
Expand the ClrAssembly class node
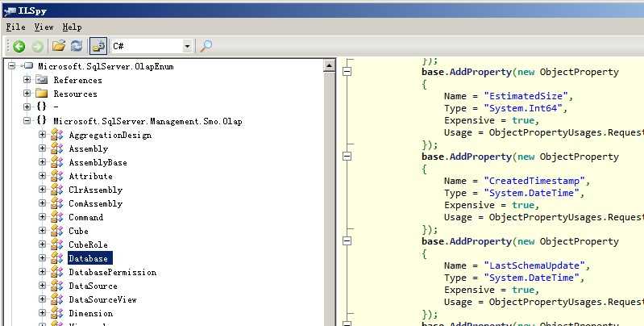42,189
